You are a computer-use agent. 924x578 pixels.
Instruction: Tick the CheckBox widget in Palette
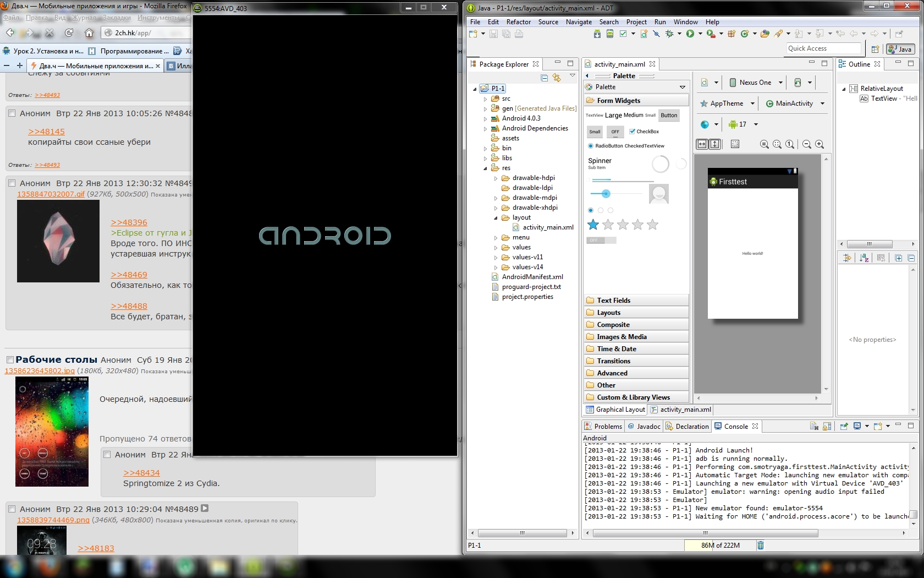(x=644, y=132)
